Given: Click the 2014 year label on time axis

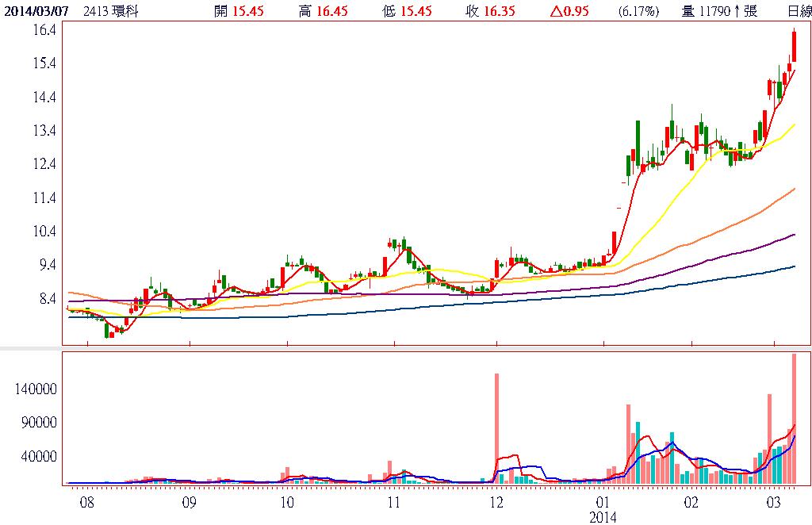Looking at the screenshot, I should point(603,517).
